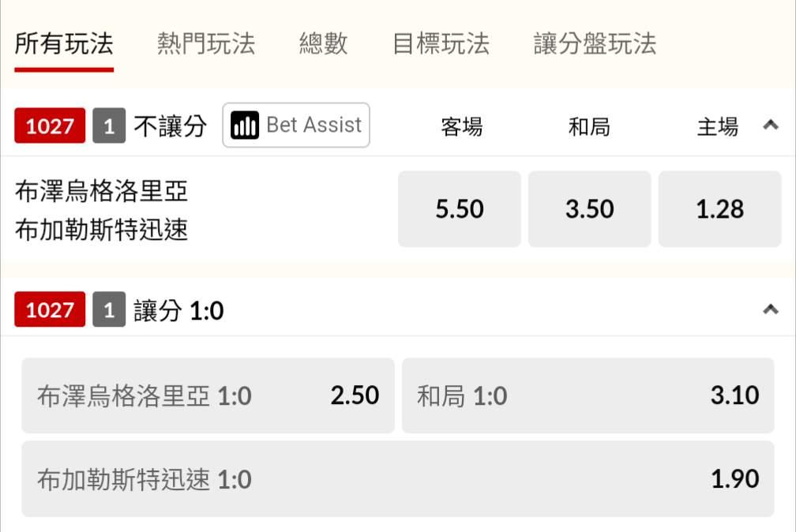This screenshot has height=532, width=796.
Task: Click the Bet Assist button label
Action: point(314,125)
